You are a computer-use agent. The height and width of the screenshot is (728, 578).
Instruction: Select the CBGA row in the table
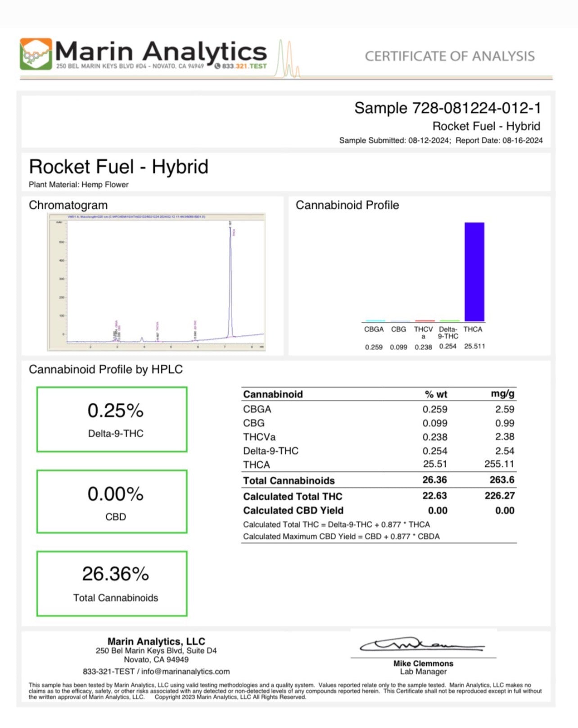coord(378,409)
